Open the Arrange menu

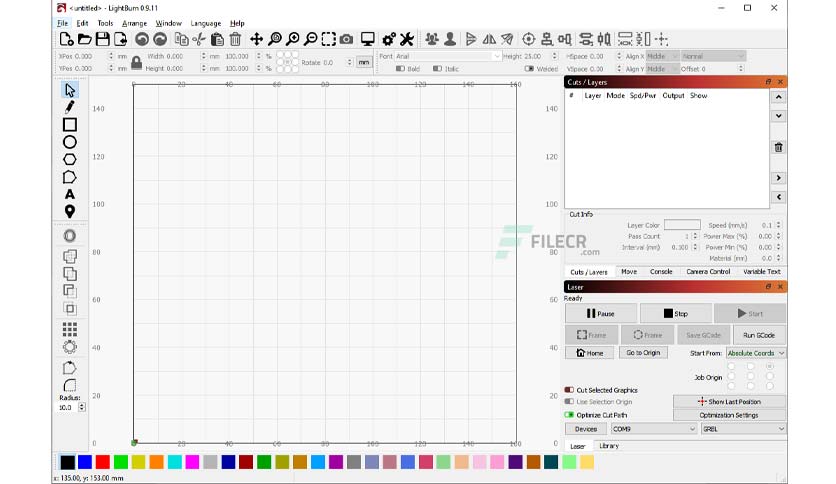134,23
